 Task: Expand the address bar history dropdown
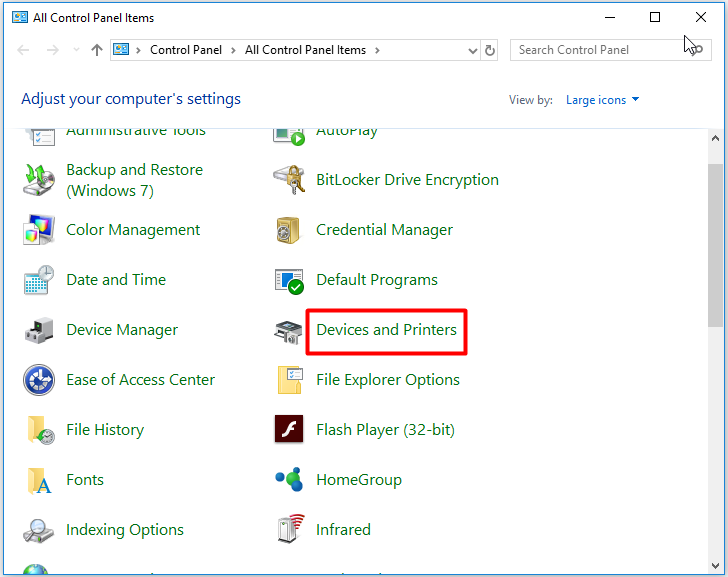(473, 51)
